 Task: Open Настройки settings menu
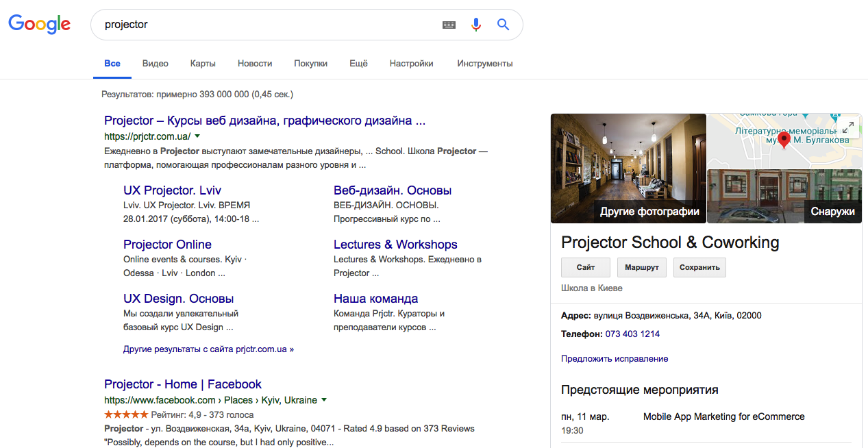click(411, 63)
